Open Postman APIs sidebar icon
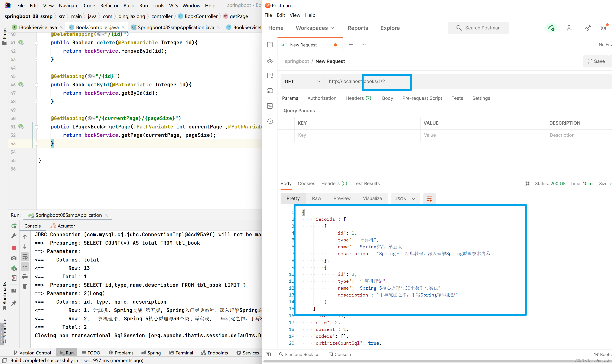This screenshot has height=364, width=612. (270, 60)
